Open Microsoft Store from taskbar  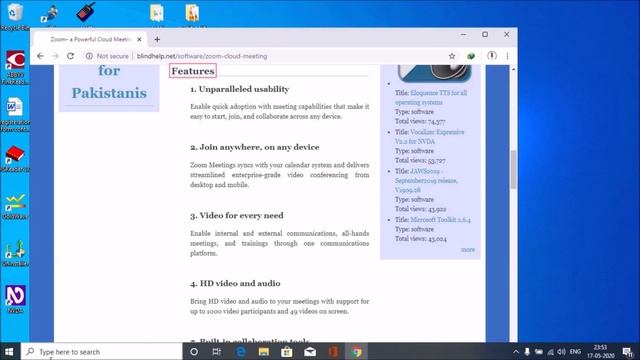pos(287,351)
